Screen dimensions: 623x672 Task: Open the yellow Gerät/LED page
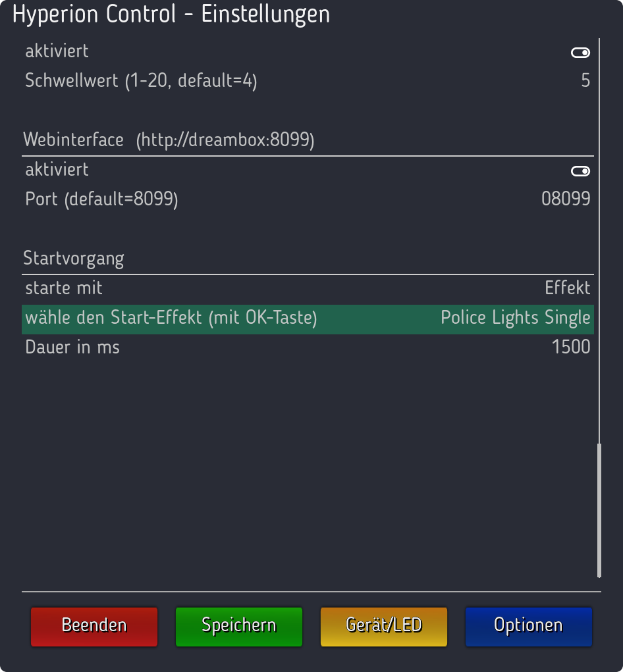point(384,626)
